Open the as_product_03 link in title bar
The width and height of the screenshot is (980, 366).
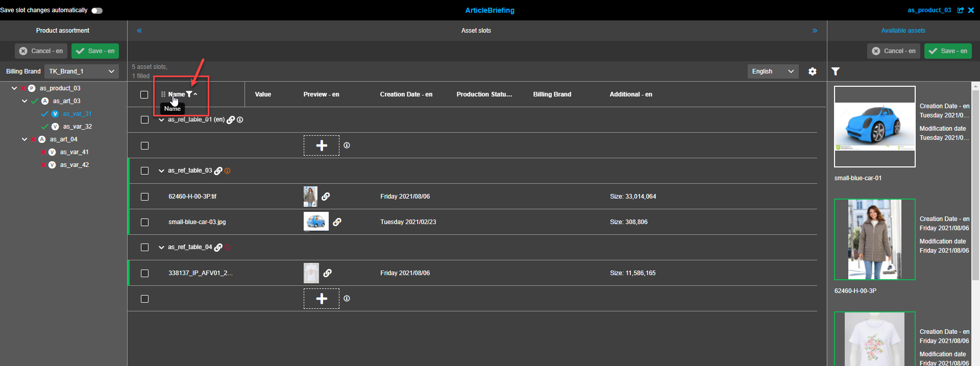[929, 10]
